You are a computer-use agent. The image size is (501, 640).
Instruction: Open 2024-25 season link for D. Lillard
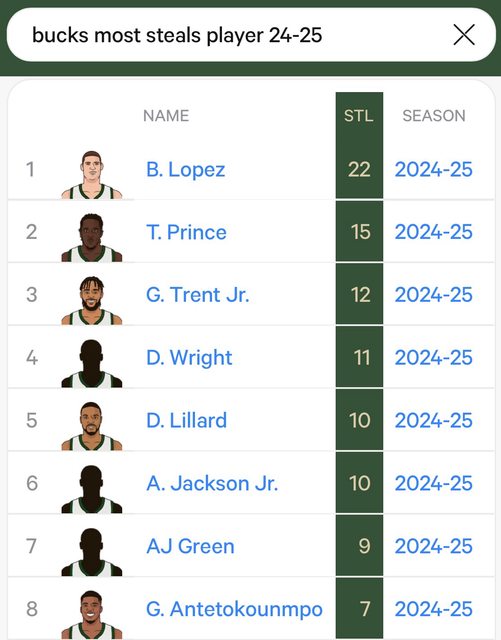(x=434, y=420)
